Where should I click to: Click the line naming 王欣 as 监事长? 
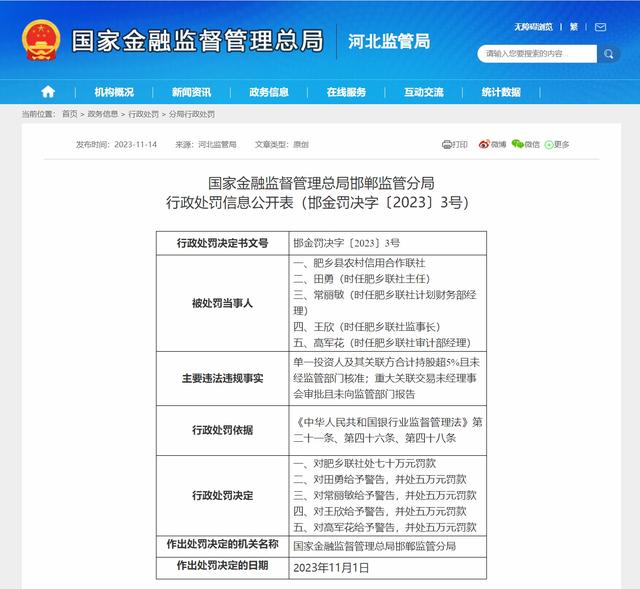[x=367, y=327]
